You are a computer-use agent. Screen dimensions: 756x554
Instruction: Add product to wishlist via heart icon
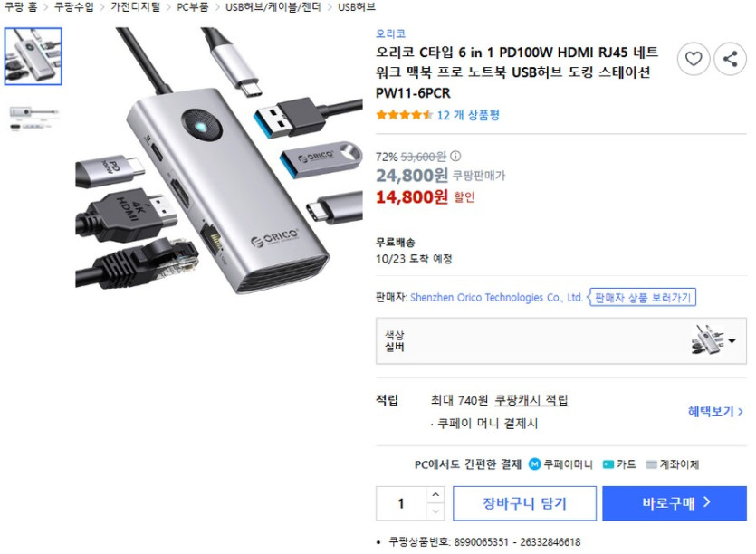[694, 58]
